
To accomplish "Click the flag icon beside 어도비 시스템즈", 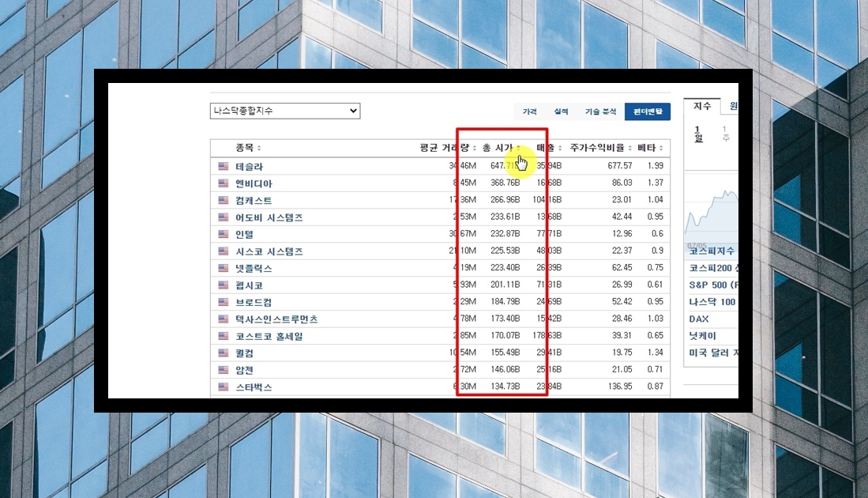I will coord(223,217).
